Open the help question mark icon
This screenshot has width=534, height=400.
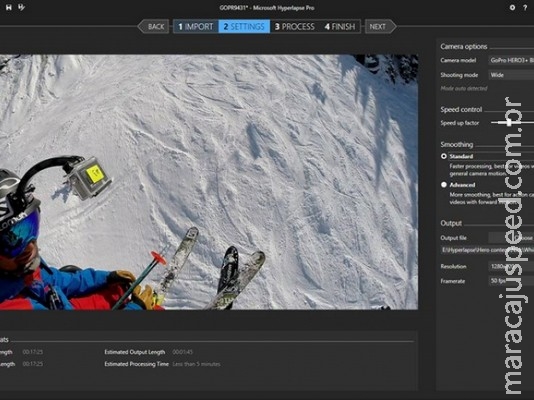coord(525,7)
